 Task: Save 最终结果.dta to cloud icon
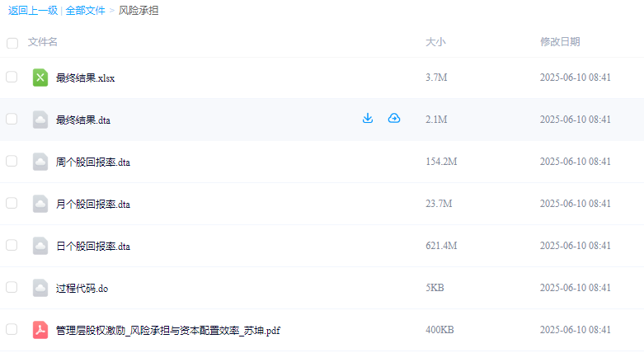[x=394, y=118]
